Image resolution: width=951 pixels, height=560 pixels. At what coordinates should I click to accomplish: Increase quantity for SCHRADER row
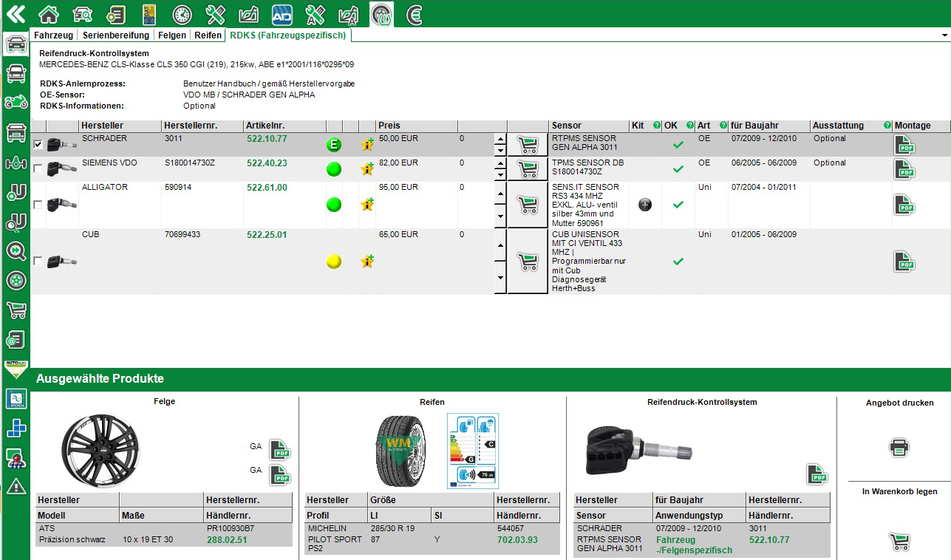click(x=500, y=139)
